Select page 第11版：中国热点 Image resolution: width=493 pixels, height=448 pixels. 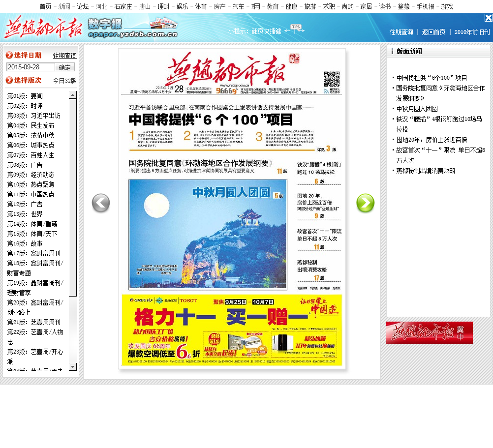(x=31, y=194)
